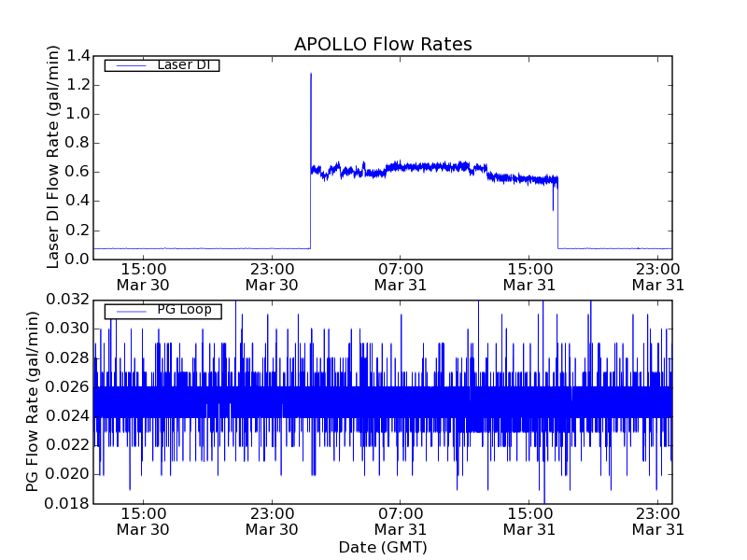Click the 0.8 tick label on Laser DI axis
Image resolution: width=747 pixels, height=560 pixels.
[x=78, y=144]
